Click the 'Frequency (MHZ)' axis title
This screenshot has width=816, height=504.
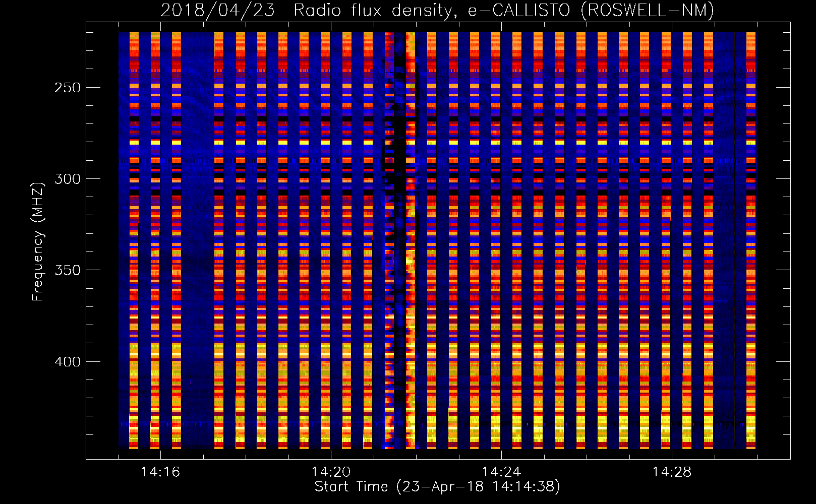coord(38,241)
